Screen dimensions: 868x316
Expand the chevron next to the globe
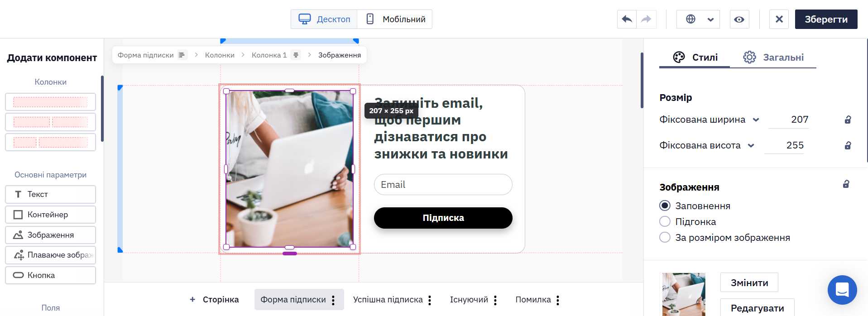pos(710,19)
